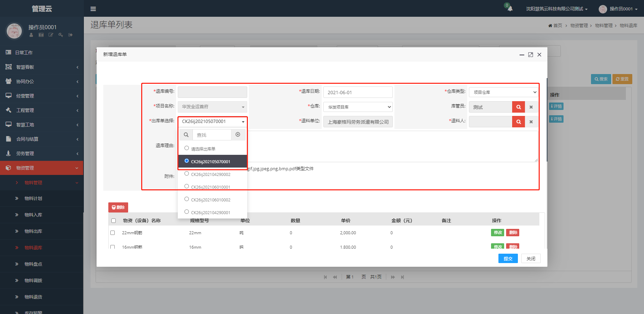Go to previous page pagination icon
The width and height of the screenshot is (644, 314).
click(335, 277)
